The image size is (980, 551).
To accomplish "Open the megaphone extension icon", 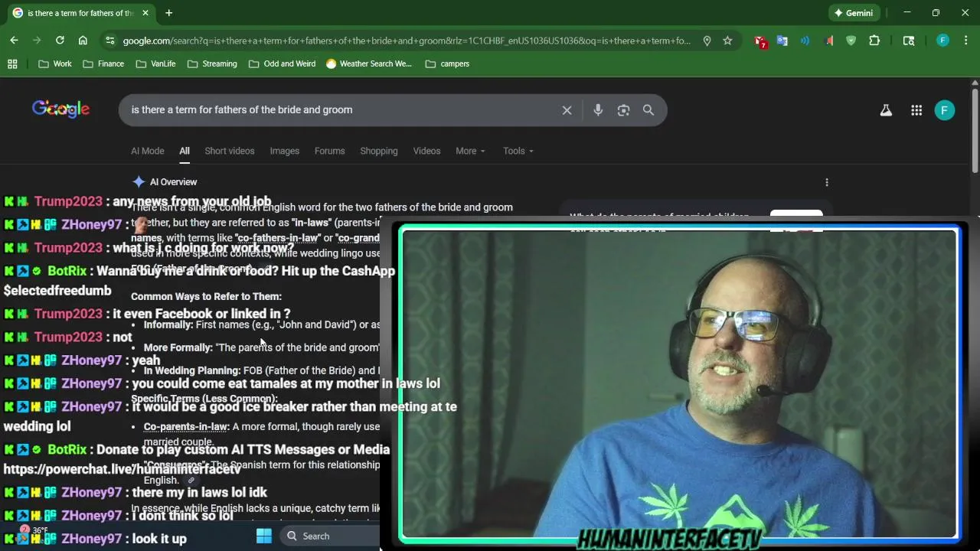I will [x=828, y=41].
